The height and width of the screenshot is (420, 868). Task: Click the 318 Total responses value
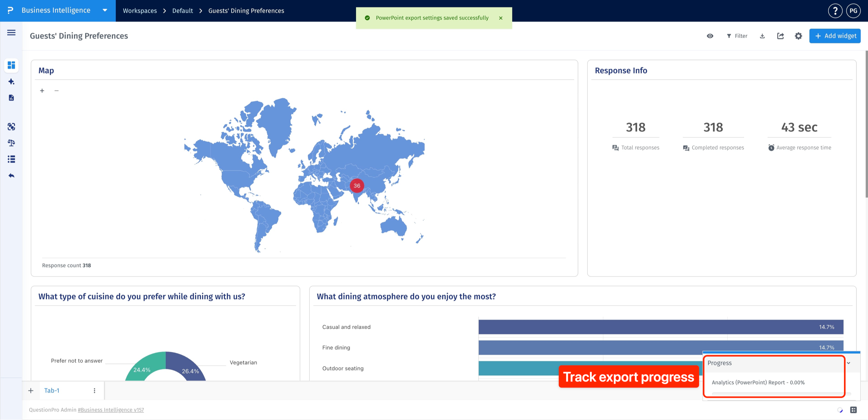[635, 128]
